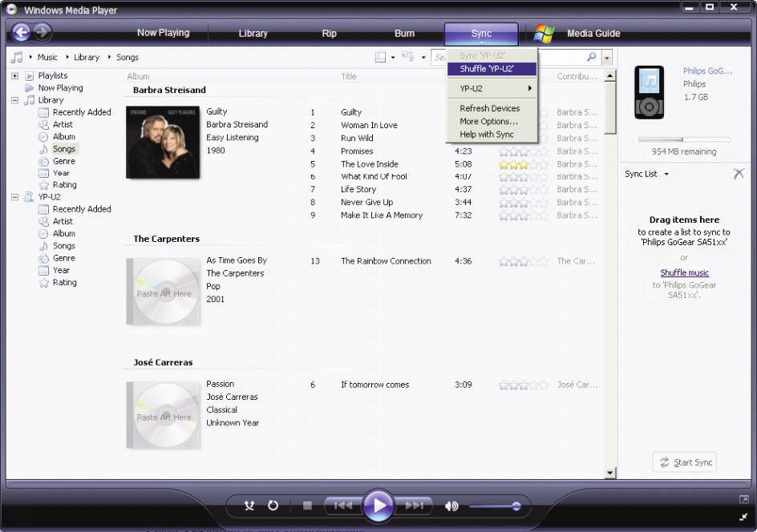Screen dimensions: 757x532
Task: Stop playback with the Stop button
Action: (307, 506)
